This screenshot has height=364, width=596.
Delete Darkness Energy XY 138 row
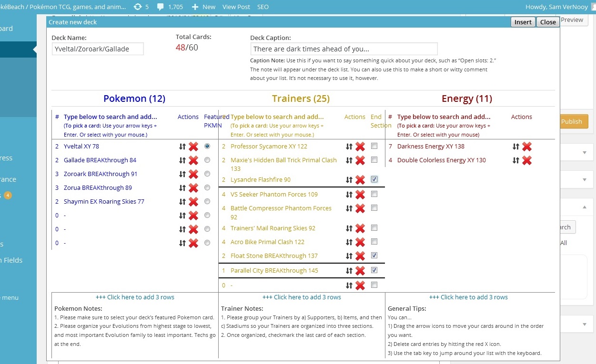click(526, 147)
